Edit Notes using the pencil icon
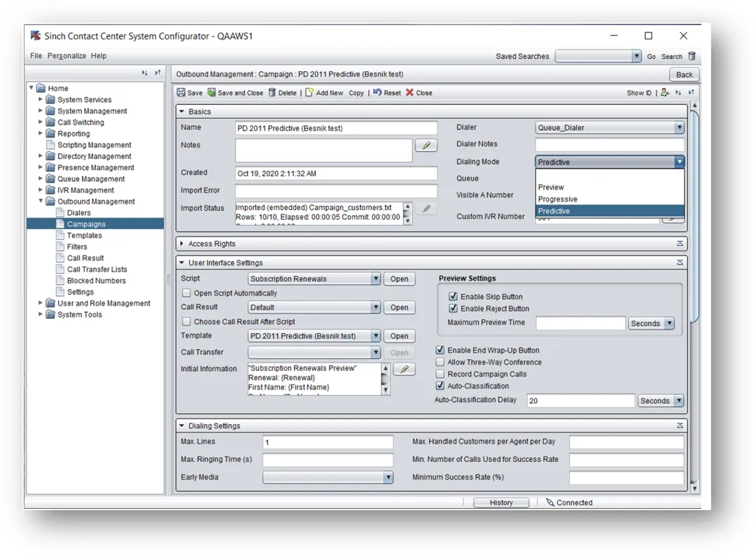756x555 pixels. click(426, 145)
